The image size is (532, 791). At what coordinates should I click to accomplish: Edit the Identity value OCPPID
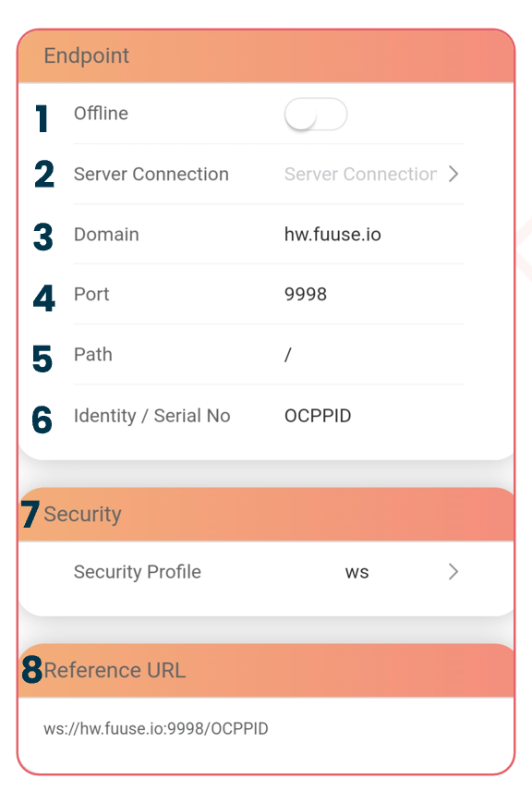tap(318, 416)
